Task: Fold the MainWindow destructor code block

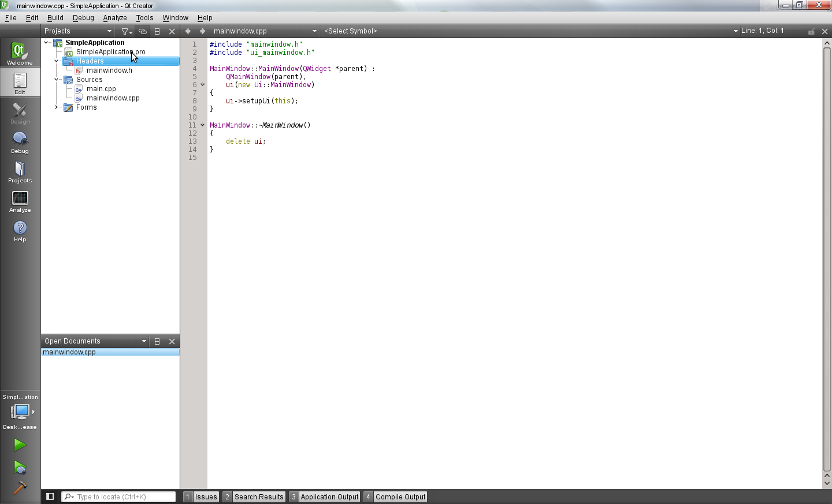Action: tap(203, 125)
